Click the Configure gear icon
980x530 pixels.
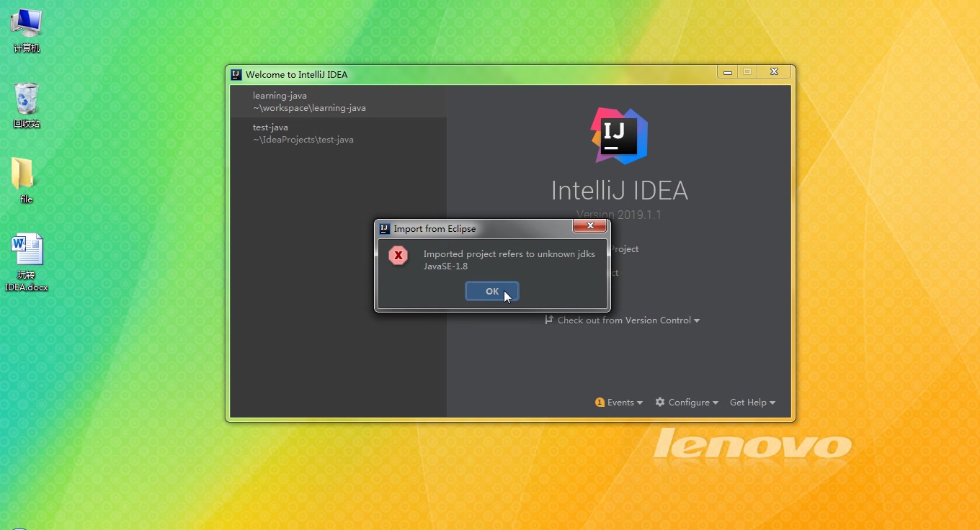pos(660,402)
